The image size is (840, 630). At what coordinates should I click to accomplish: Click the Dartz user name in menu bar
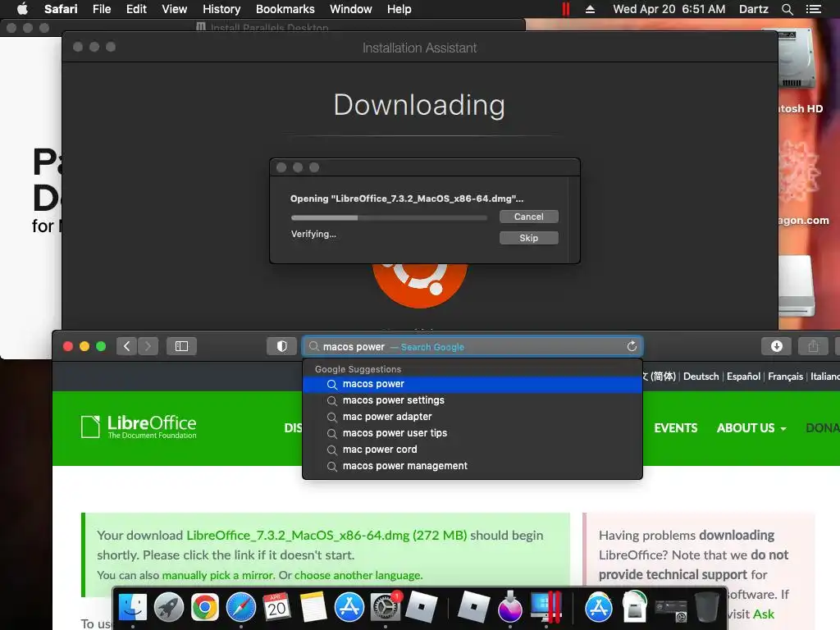(x=753, y=9)
